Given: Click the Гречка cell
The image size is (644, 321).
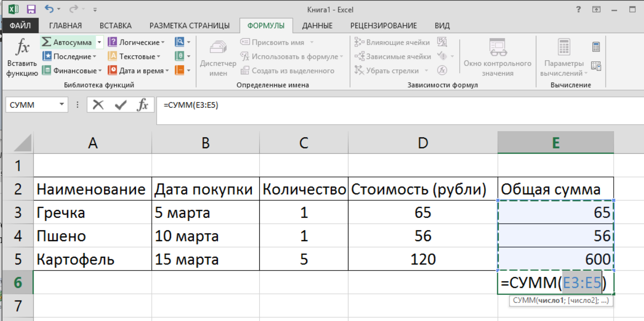Looking at the screenshot, I should [x=93, y=212].
